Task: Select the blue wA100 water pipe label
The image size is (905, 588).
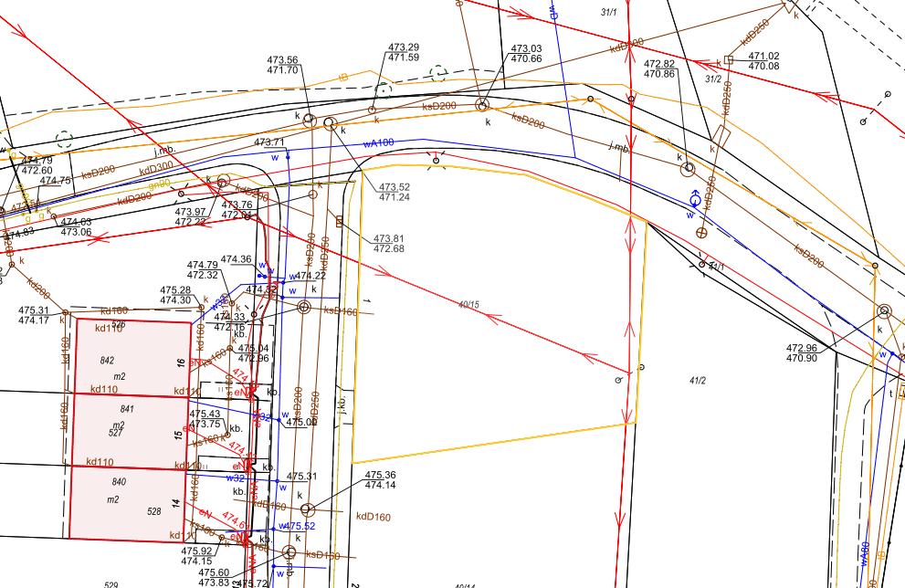Action: (378, 143)
